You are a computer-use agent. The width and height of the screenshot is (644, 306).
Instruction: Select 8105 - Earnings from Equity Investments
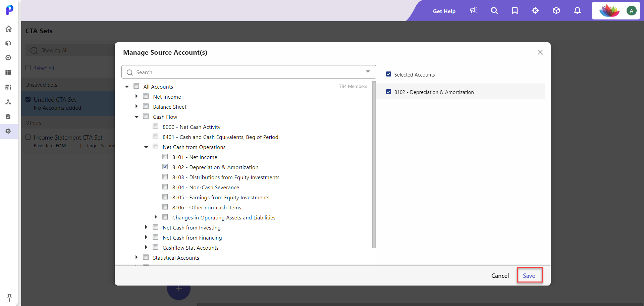[x=221, y=197]
